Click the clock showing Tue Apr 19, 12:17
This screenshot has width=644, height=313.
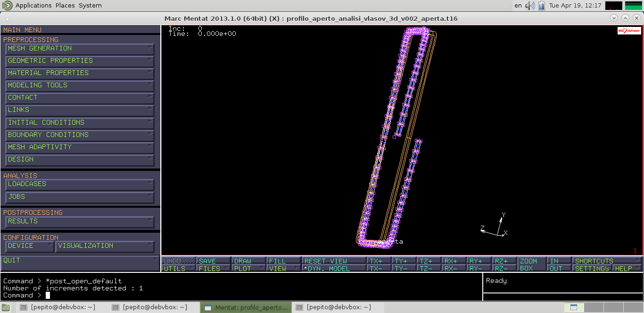click(575, 5)
